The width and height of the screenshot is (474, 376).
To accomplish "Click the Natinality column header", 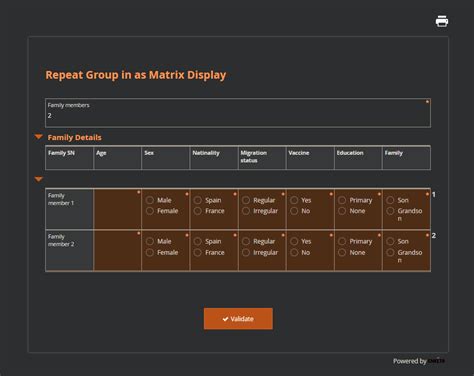I will (214, 158).
